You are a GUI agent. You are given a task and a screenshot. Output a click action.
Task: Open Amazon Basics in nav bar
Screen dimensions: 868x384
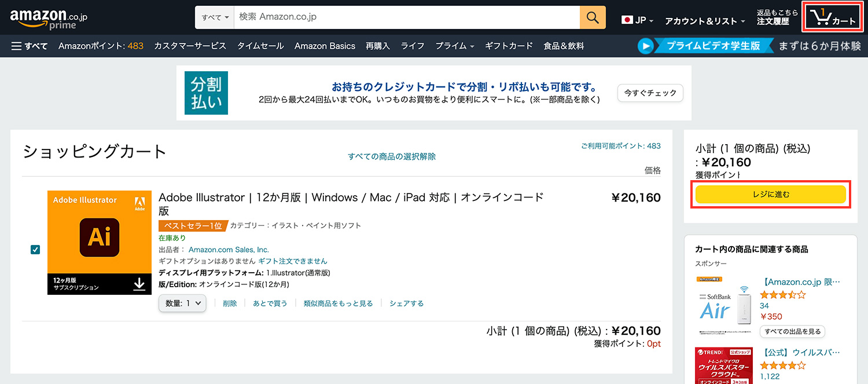[325, 46]
